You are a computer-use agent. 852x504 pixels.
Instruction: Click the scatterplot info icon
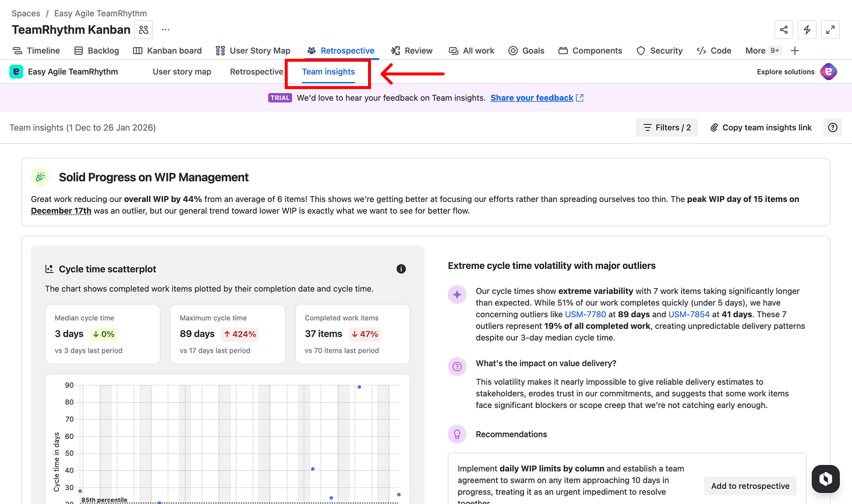click(x=401, y=269)
